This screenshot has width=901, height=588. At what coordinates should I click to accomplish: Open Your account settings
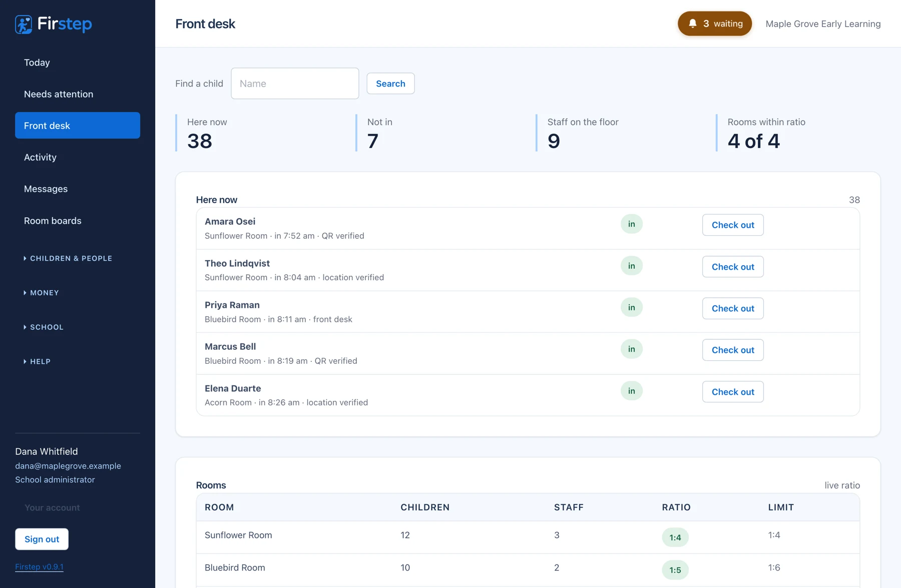[52, 507]
